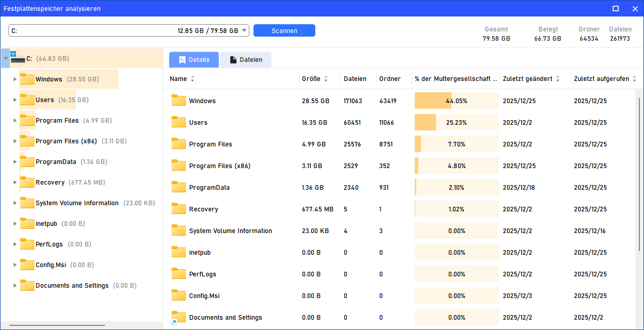Image resolution: width=644 pixels, height=330 pixels.
Task: Click the Program Files folder icon in details list
Action: (x=178, y=144)
